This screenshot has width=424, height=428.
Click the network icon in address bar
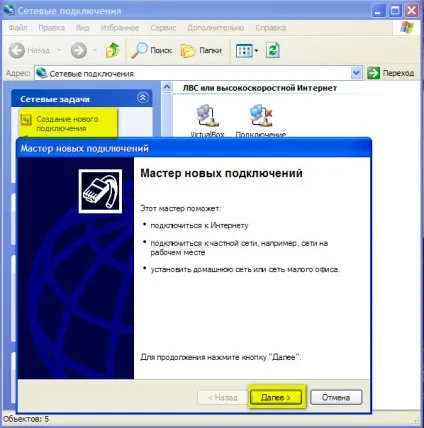pyautogui.click(x=42, y=73)
